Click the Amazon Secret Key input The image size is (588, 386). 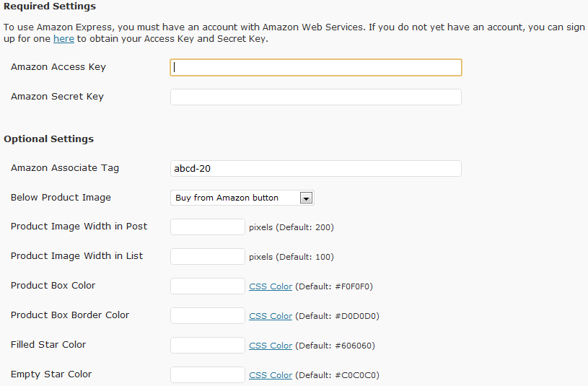point(316,97)
